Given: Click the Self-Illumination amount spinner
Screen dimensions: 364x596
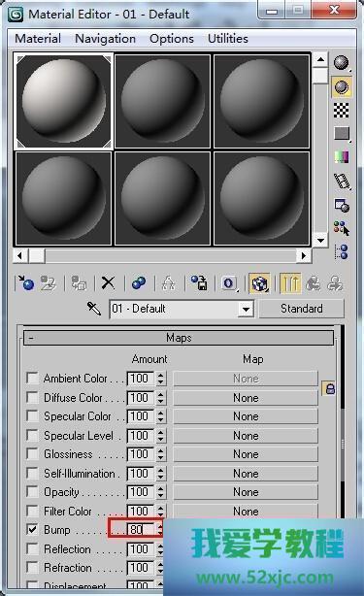Looking at the screenshot, I should (161, 474).
